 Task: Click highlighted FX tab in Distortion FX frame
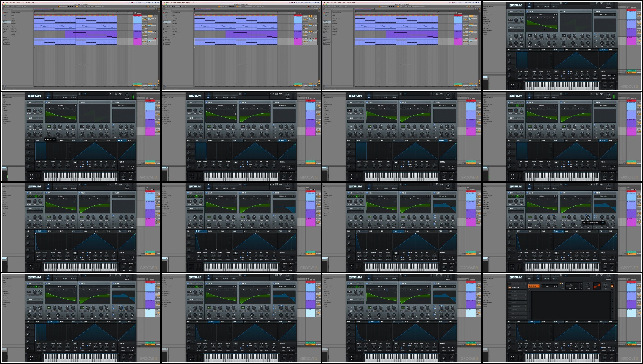[538, 278]
